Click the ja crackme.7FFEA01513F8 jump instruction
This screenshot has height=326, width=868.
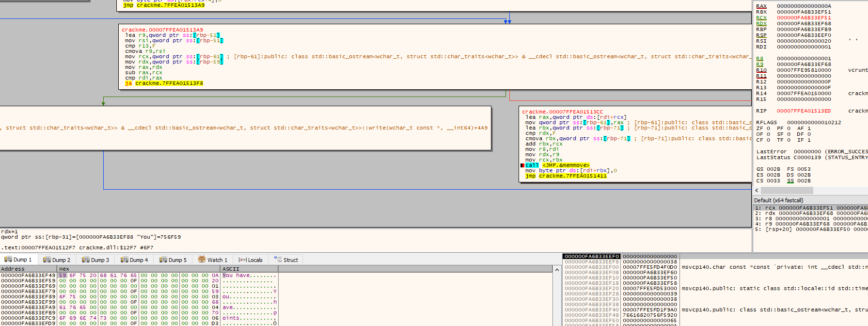pyautogui.click(x=164, y=83)
